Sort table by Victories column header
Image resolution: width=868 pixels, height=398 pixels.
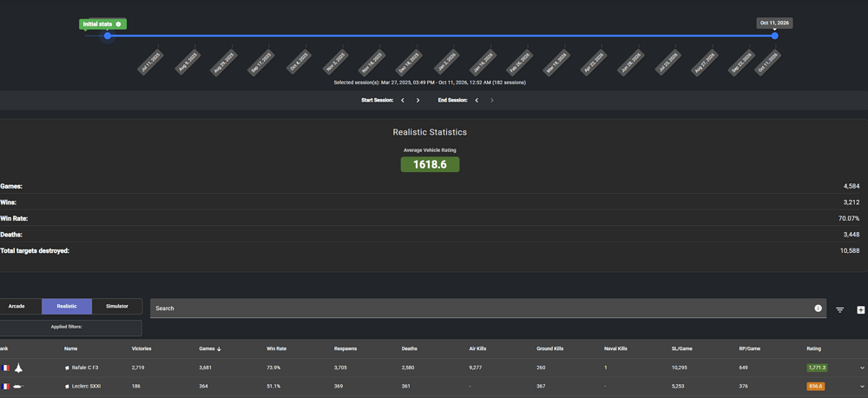(x=141, y=348)
